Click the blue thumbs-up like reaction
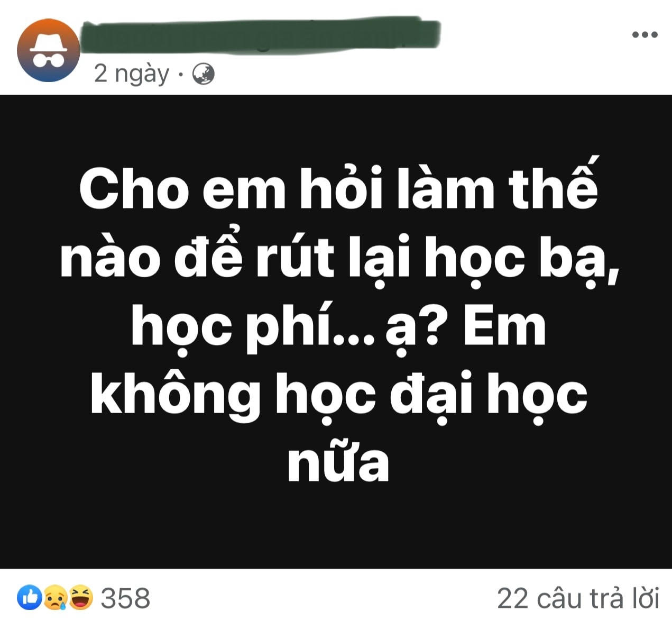672x620 pixels. point(30,598)
